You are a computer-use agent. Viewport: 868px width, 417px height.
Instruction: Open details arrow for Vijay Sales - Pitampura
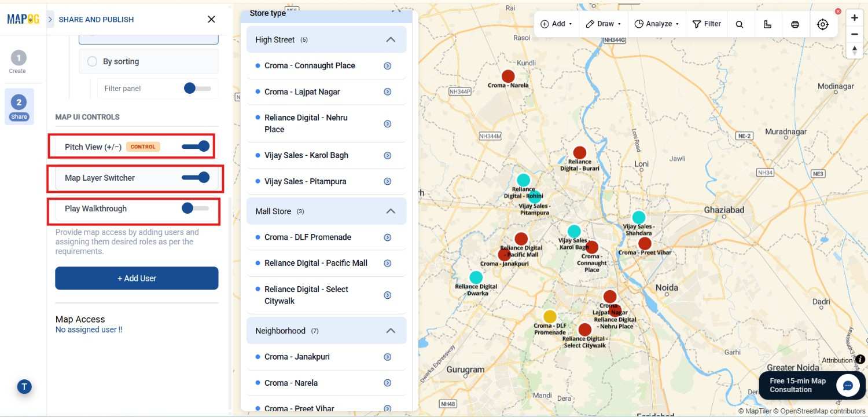(x=388, y=182)
